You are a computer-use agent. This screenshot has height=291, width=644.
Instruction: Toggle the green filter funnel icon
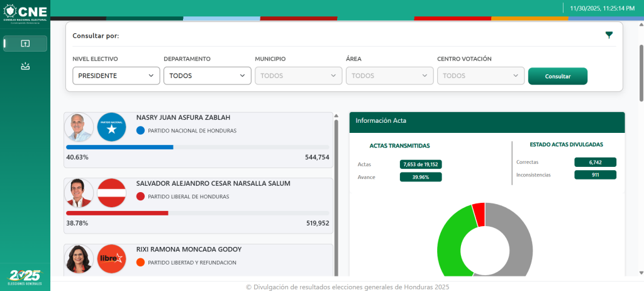(609, 35)
